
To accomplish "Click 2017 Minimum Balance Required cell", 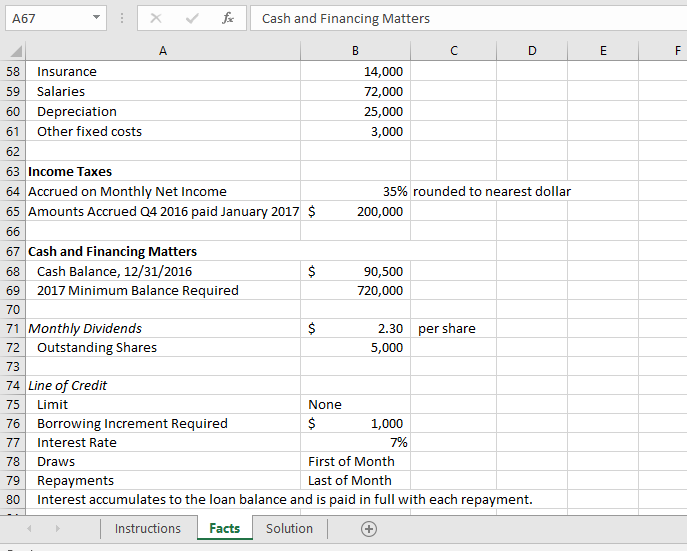I will [163, 290].
